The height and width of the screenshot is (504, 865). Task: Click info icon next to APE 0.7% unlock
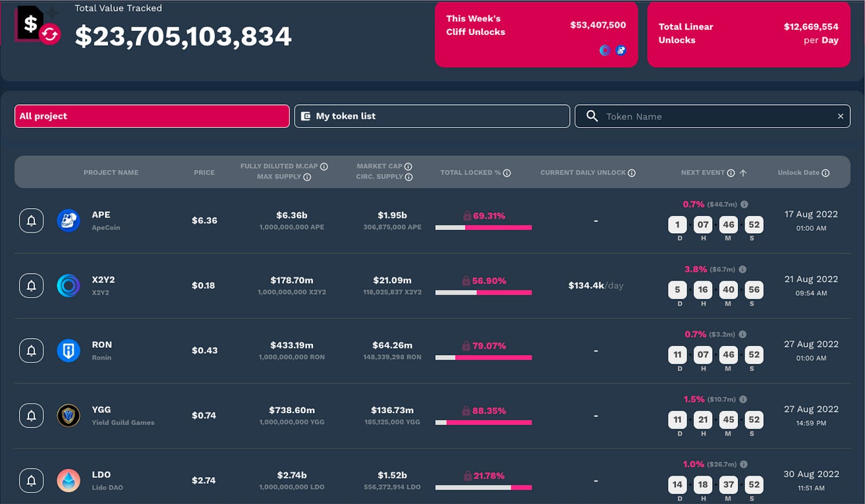(x=744, y=204)
